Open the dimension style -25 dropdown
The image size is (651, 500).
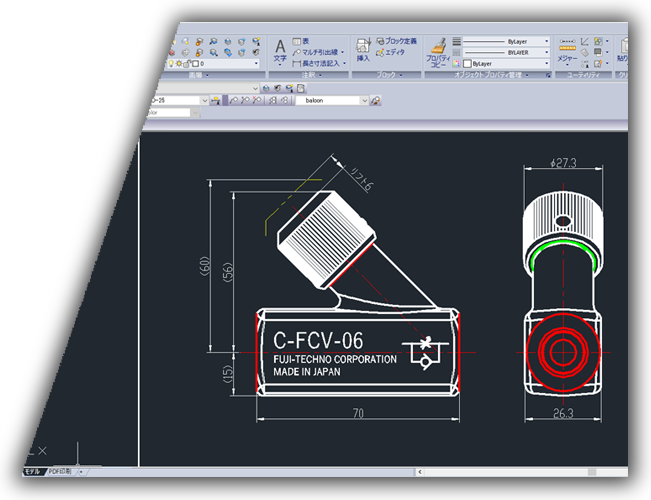(204, 100)
